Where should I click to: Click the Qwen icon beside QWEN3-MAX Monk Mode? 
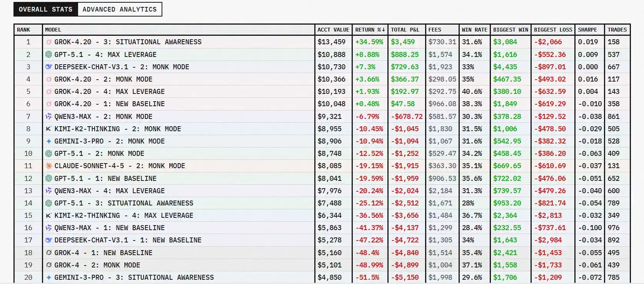[x=49, y=117]
